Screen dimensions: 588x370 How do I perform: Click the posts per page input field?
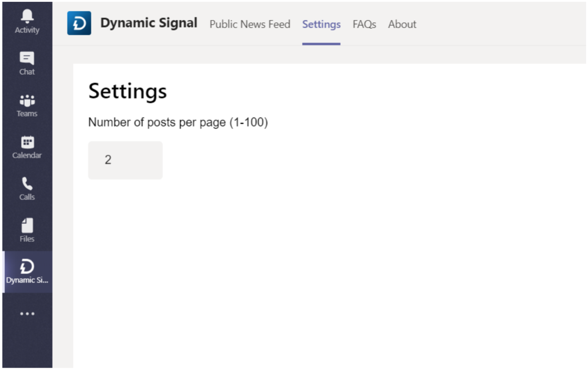click(x=125, y=160)
